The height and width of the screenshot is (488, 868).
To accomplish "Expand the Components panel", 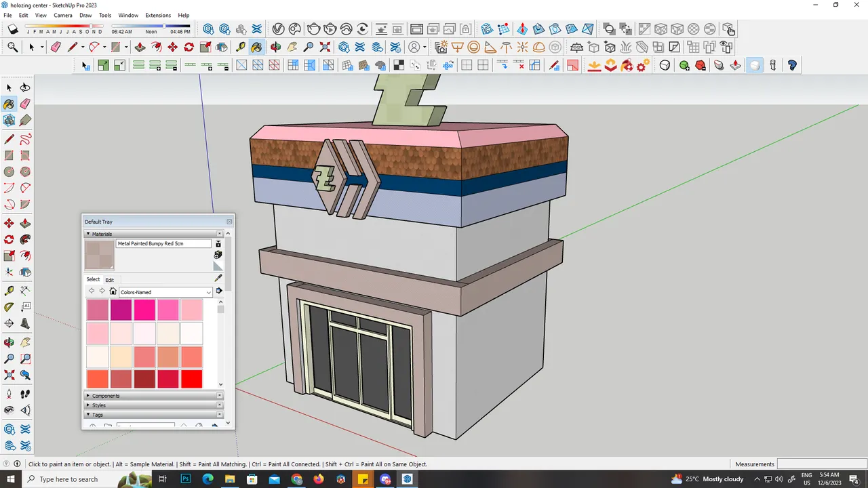I will coord(88,396).
